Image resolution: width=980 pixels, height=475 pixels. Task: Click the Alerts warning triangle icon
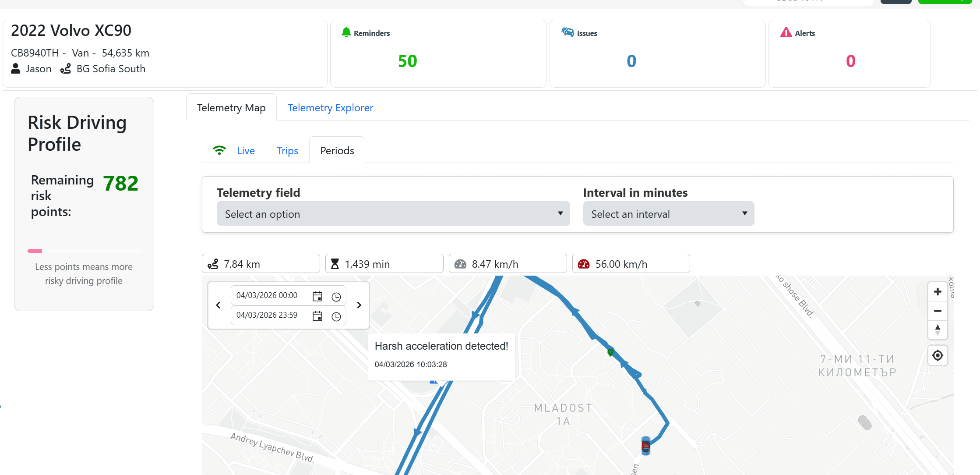coord(786,32)
